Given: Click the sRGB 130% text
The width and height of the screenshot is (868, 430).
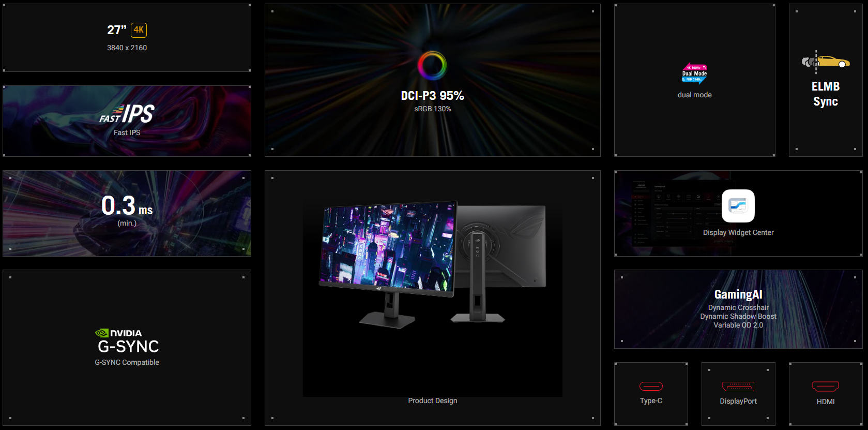Looking at the screenshot, I should (x=433, y=109).
